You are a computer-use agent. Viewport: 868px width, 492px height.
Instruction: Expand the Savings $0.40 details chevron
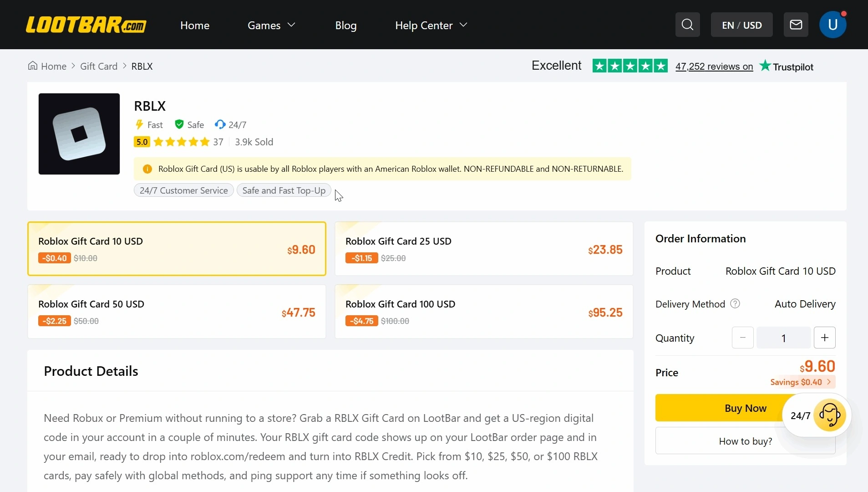[x=829, y=382]
